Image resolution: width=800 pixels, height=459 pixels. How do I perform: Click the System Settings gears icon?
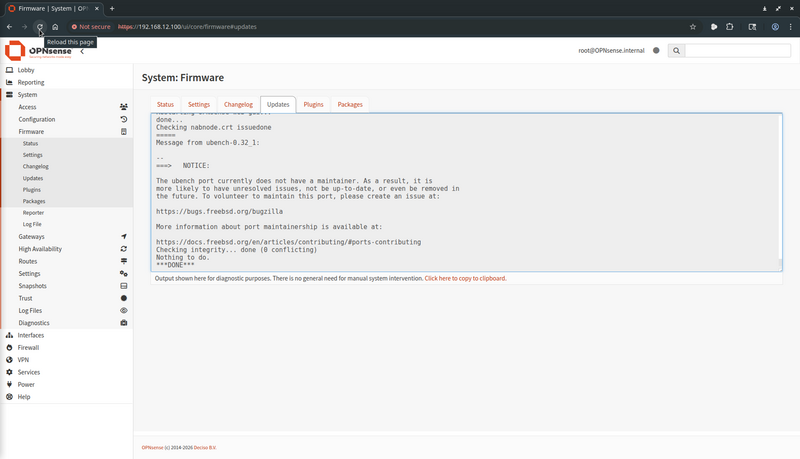point(123,274)
